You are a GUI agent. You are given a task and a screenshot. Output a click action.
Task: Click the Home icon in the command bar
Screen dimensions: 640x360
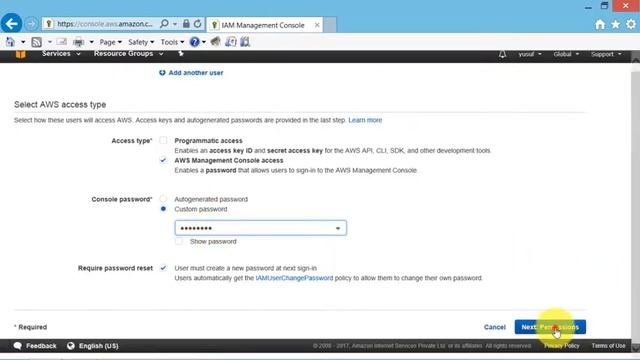pos(10,42)
